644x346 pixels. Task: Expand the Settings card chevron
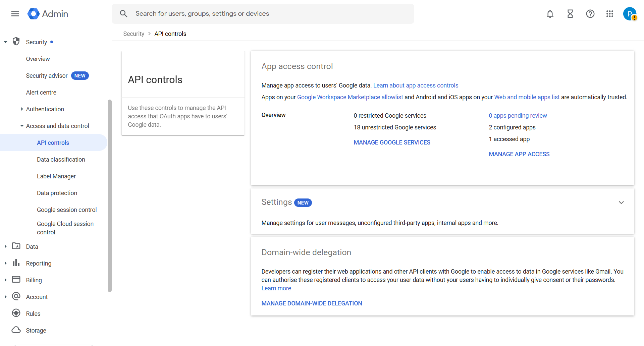[x=622, y=203]
